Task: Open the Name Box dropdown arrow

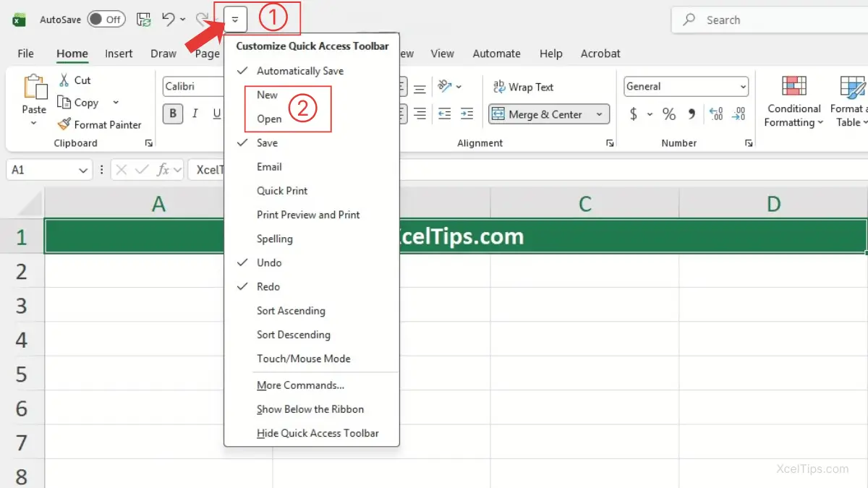Action: pyautogui.click(x=84, y=171)
